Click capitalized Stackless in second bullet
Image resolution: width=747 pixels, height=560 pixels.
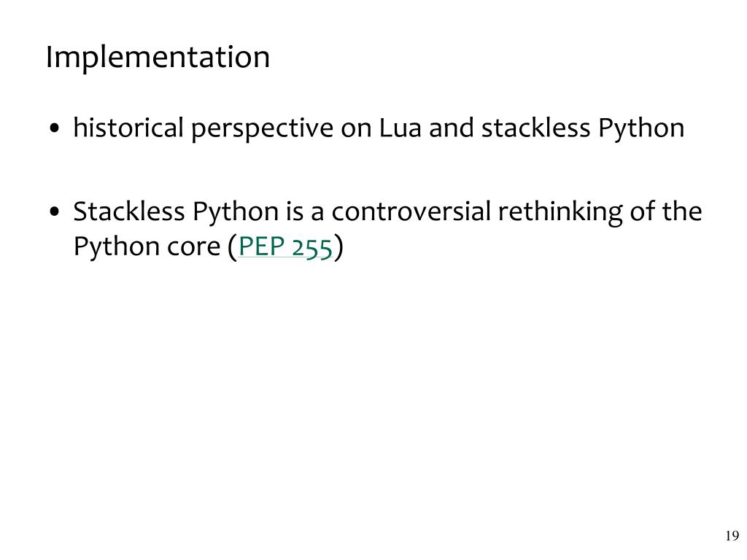point(128,211)
